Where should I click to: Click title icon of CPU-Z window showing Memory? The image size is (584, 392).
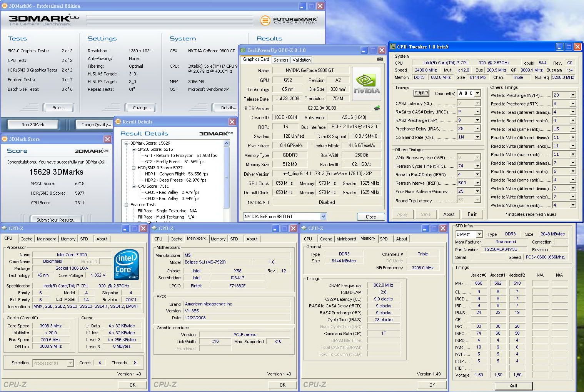tap(304, 228)
